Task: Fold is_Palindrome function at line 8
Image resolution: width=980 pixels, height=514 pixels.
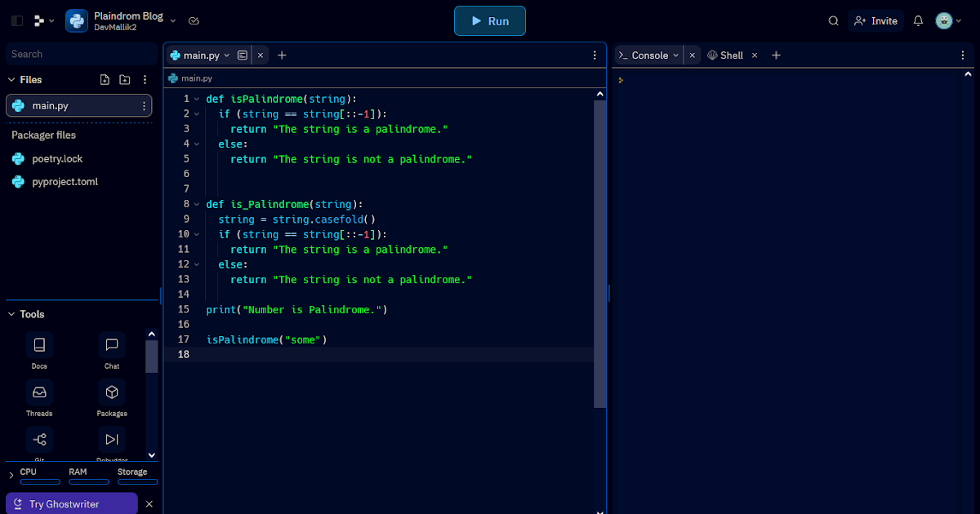Action: click(196, 204)
